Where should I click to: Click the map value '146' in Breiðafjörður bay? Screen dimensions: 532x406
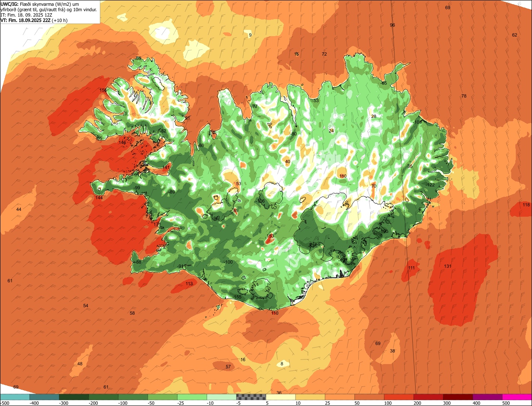122,143
